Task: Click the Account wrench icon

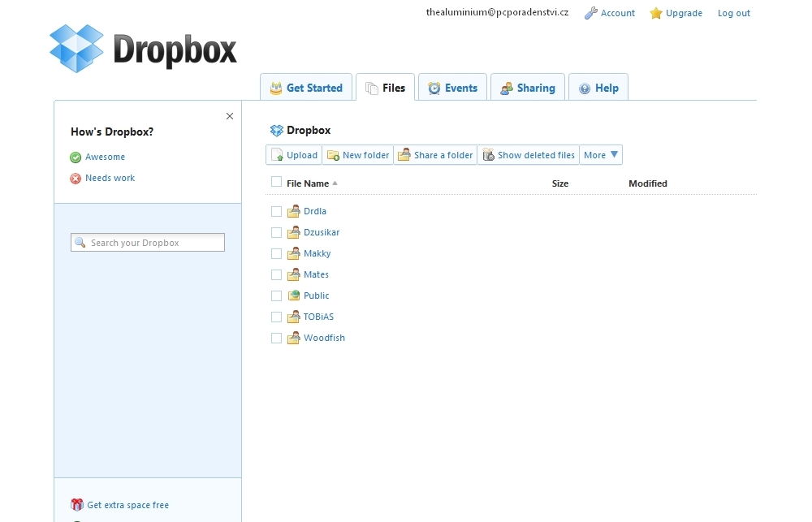Action: pyautogui.click(x=591, y=13)
